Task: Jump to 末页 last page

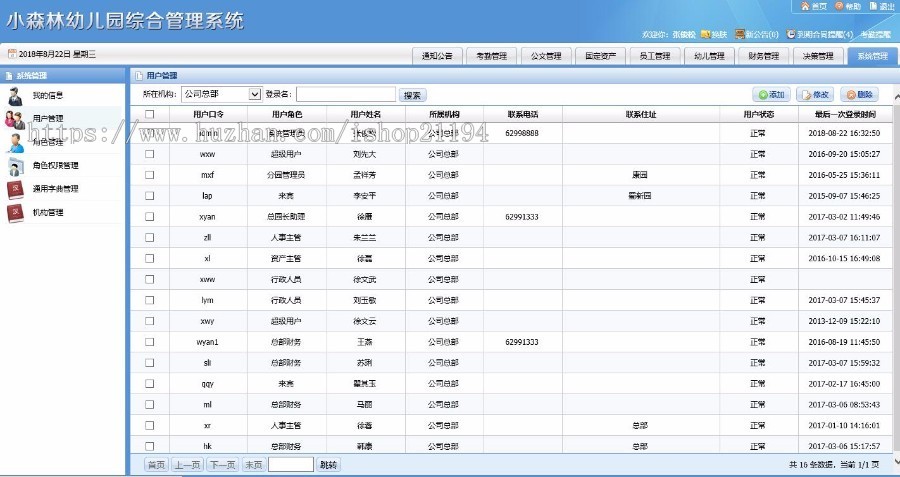Action: point(253,465)
